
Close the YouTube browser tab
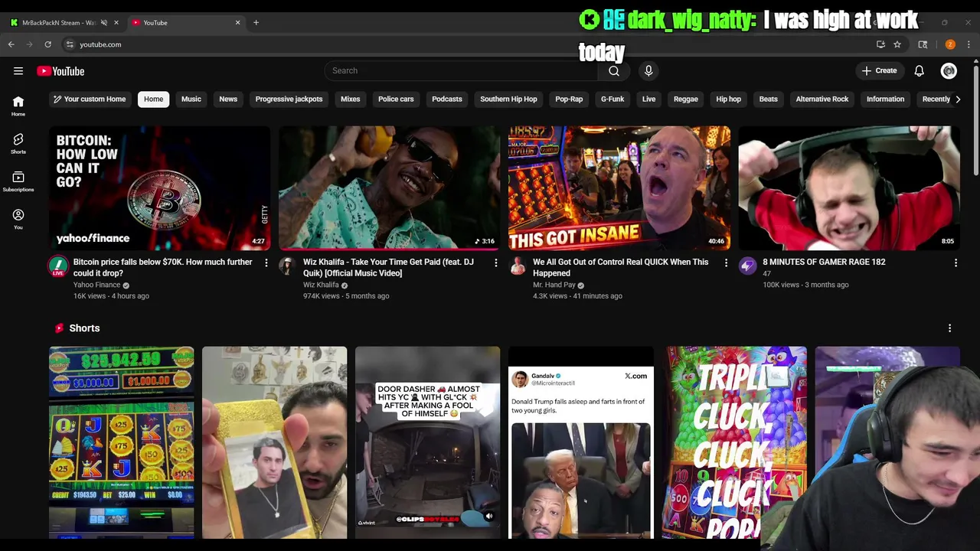[x=237, y=22]
